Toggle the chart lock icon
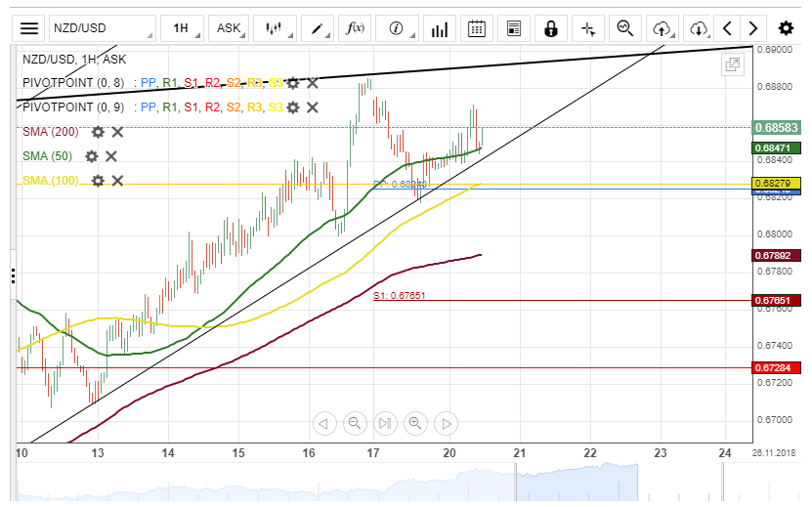 click(551, 28)
